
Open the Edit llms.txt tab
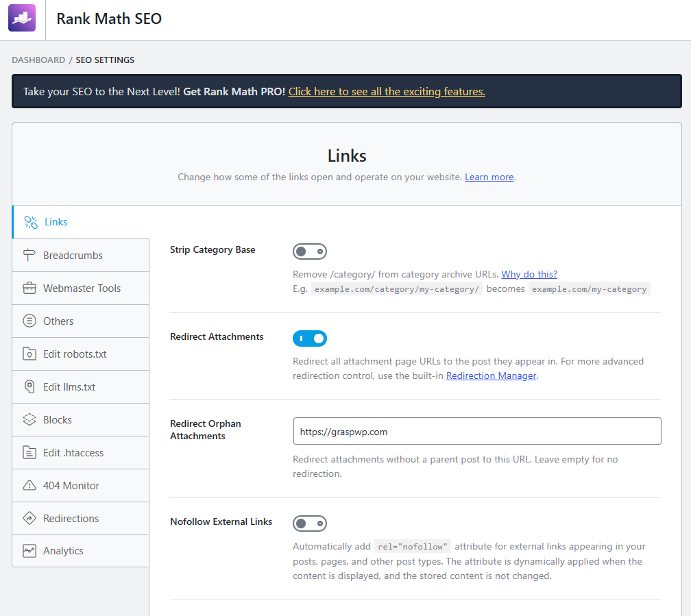(x=81, y=387)
